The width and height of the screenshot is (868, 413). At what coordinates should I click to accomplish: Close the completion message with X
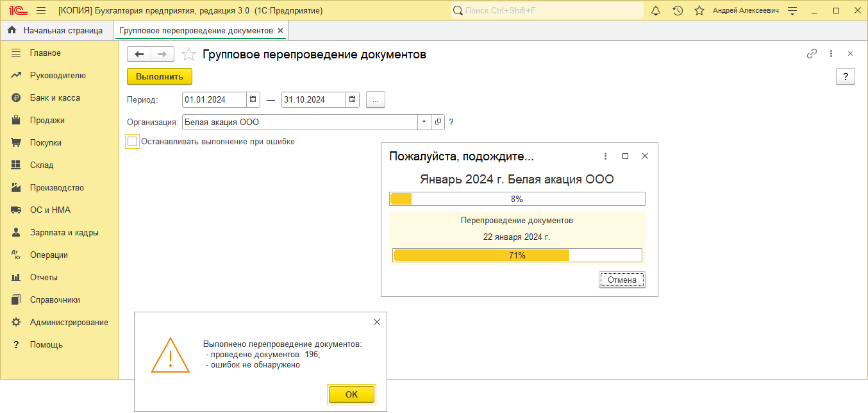(377, 322)
